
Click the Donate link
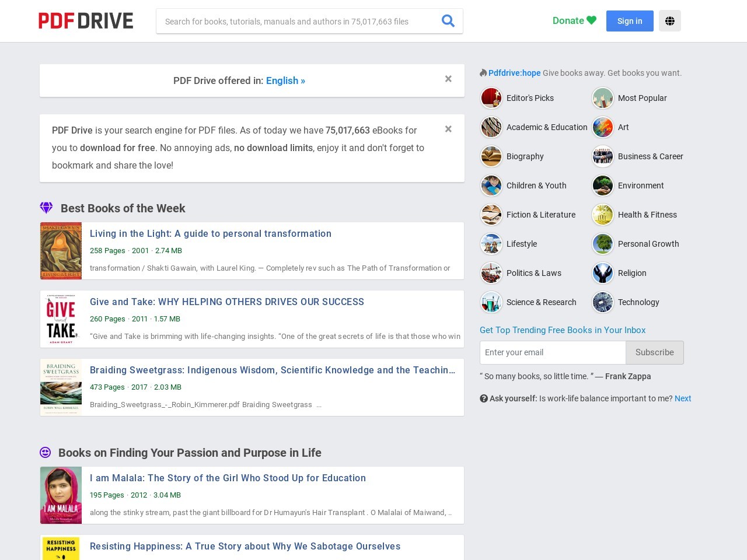(574, 20)
